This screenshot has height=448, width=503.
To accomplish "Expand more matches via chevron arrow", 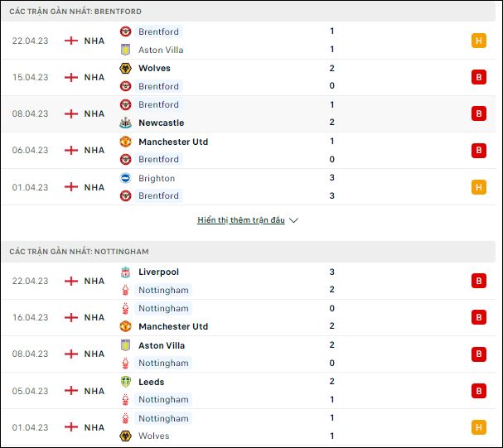I will coord(293,220).
